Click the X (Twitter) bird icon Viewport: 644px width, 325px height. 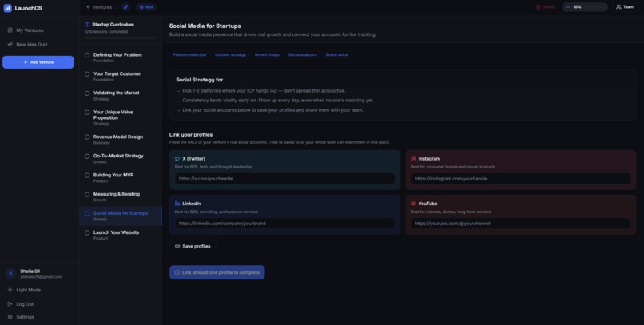(x=177, y=159)
